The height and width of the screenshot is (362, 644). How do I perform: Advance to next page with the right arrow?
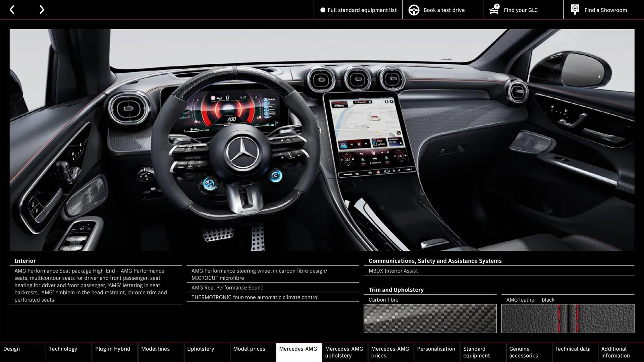tap(42, 9)
